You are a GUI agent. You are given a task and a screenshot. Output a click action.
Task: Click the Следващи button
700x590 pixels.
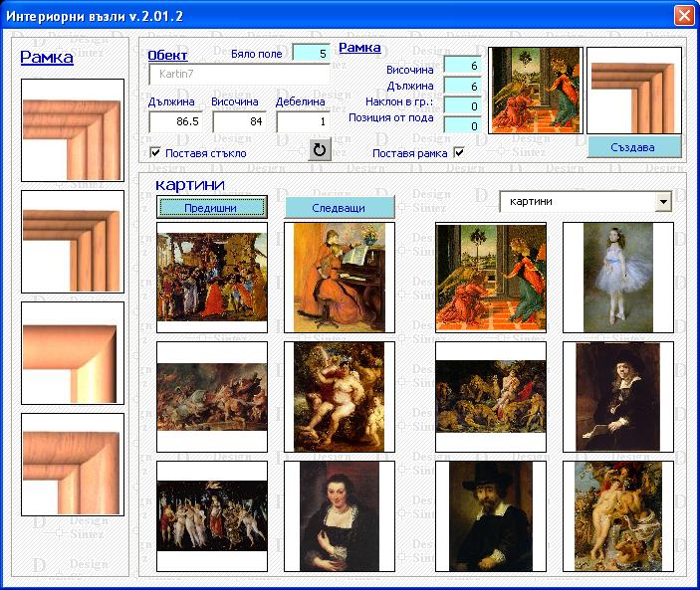tap(339, 207)
